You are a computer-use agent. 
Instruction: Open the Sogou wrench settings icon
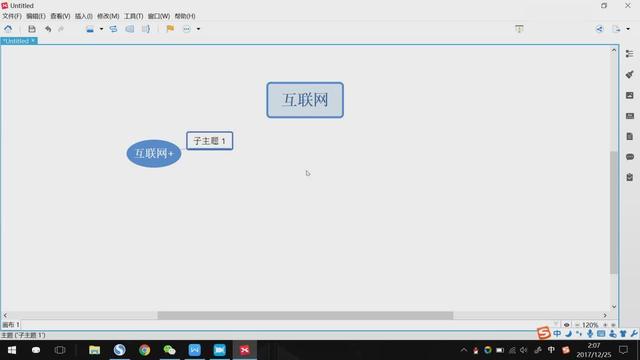click(634, 334)
